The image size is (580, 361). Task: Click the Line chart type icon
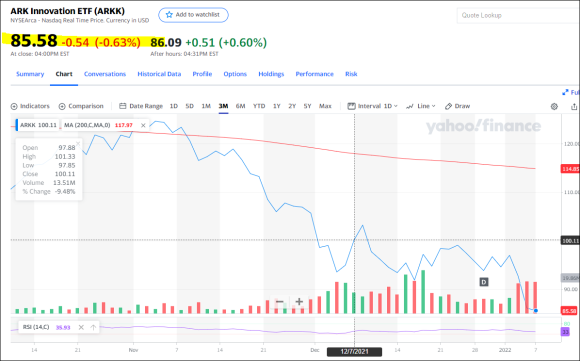click(409, 107)
